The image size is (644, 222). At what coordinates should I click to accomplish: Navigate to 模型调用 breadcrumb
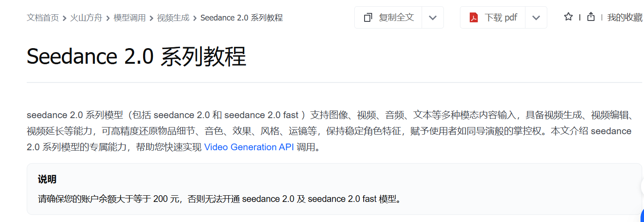pyautogui.click(x=130, y=18)
